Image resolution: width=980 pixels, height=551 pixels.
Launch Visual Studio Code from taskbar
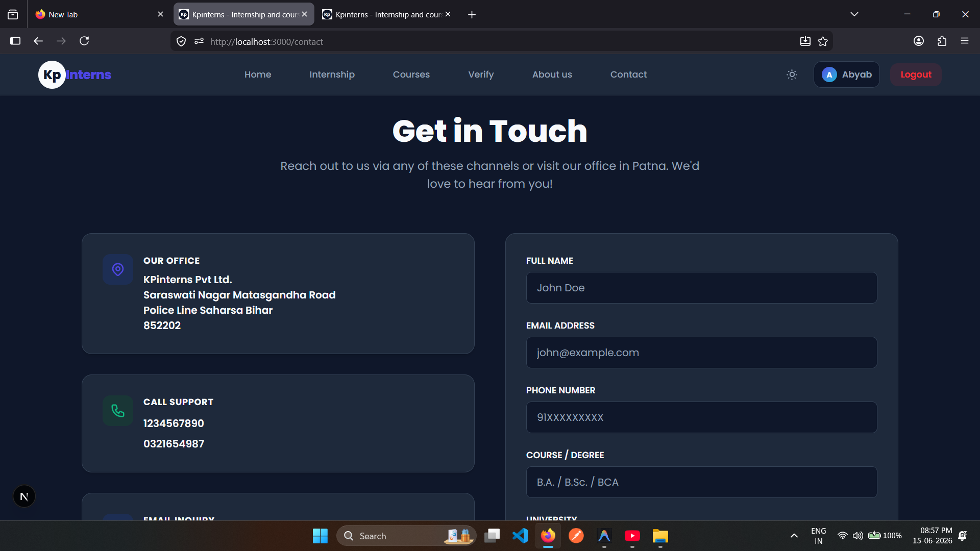coord(520,536)
